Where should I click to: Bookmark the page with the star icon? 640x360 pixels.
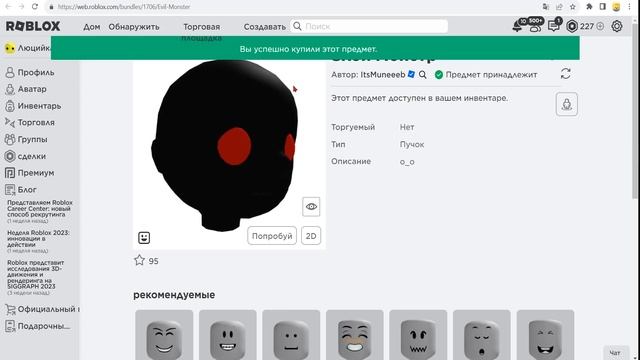(x=573, y=7)
